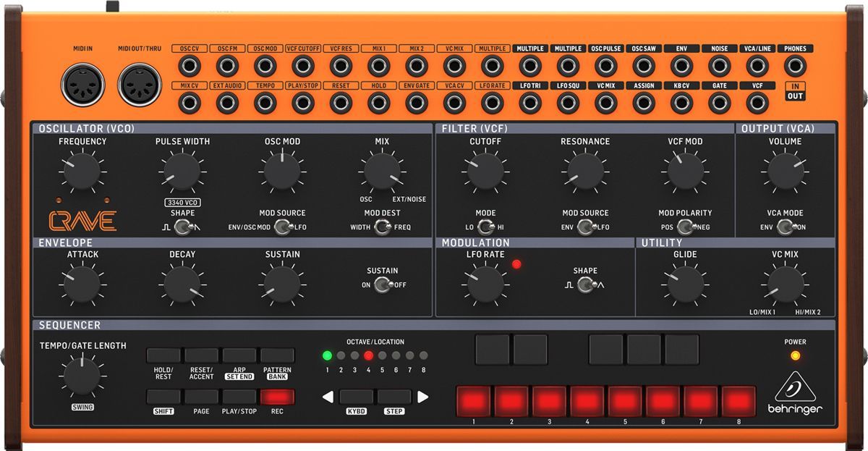The image size is (868, 451).
Task: Click the RESONANCE knob
Action: pos(585,172)
